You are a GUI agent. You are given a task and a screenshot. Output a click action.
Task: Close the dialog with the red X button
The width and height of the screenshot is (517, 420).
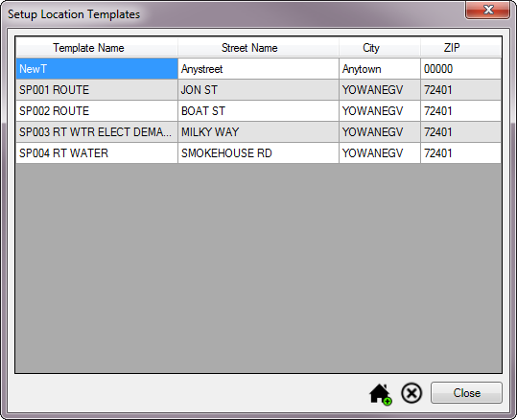(x=487, y=10)
